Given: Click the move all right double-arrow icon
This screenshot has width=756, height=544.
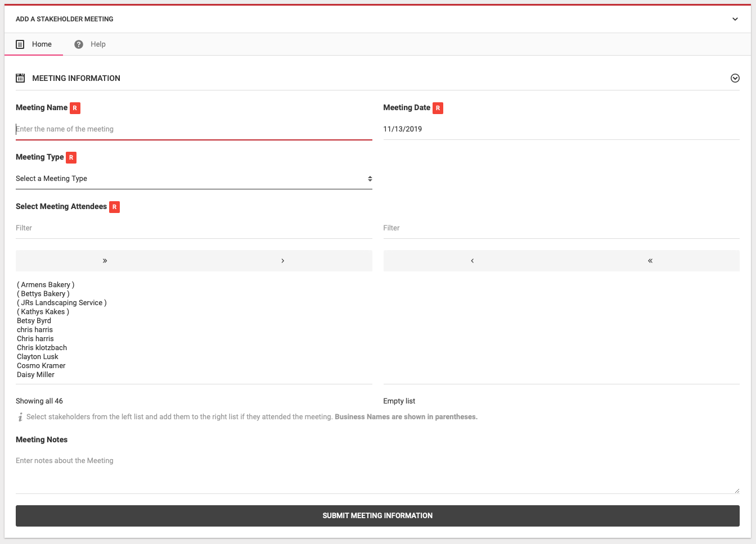Looking at the screenshot, I should coord(105,261).
